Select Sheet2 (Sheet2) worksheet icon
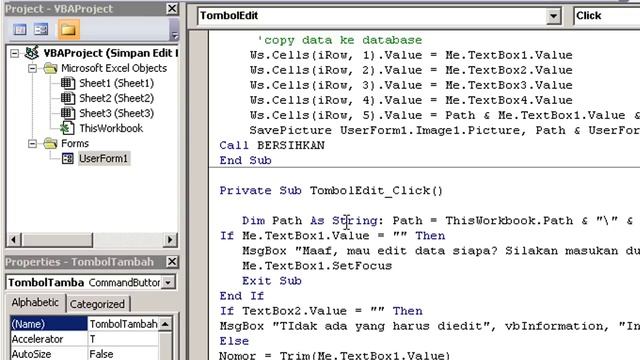640x360 pixels. click(x=68, y=98)
